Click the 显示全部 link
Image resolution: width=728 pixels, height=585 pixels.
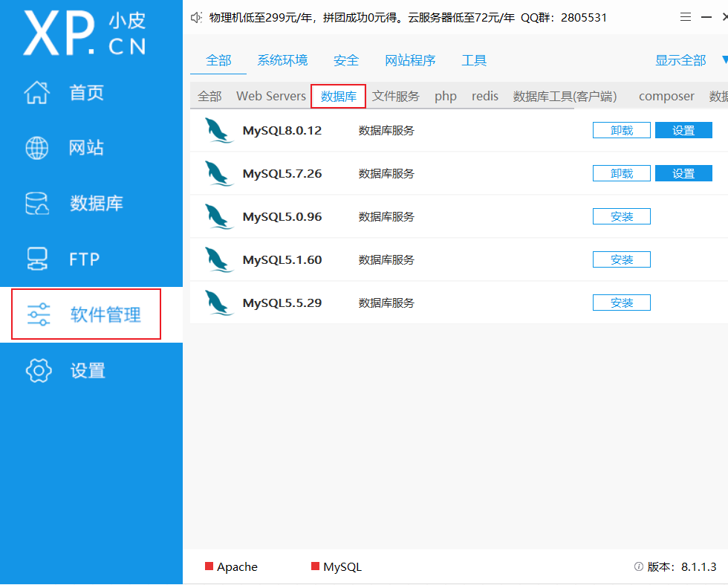point(680,60)
